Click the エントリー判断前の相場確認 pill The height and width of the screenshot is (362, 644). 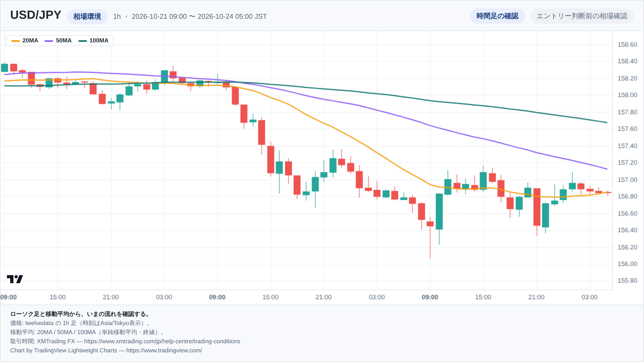[x=582, y=16]
